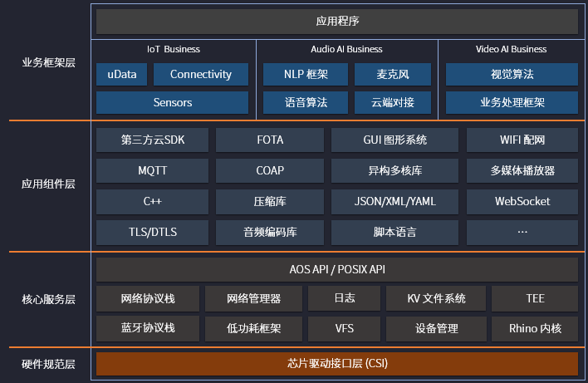Select the AOS API / POSIX API bar

[337, 270]
